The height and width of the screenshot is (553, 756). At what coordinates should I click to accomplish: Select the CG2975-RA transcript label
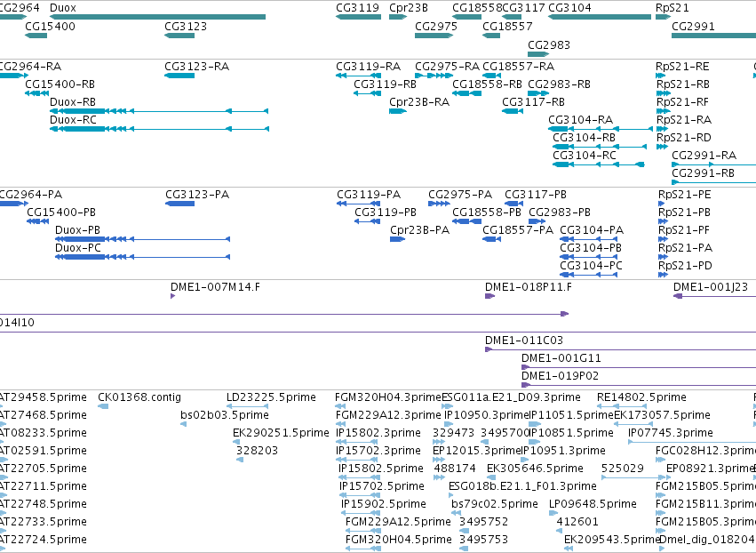(447, 66)
